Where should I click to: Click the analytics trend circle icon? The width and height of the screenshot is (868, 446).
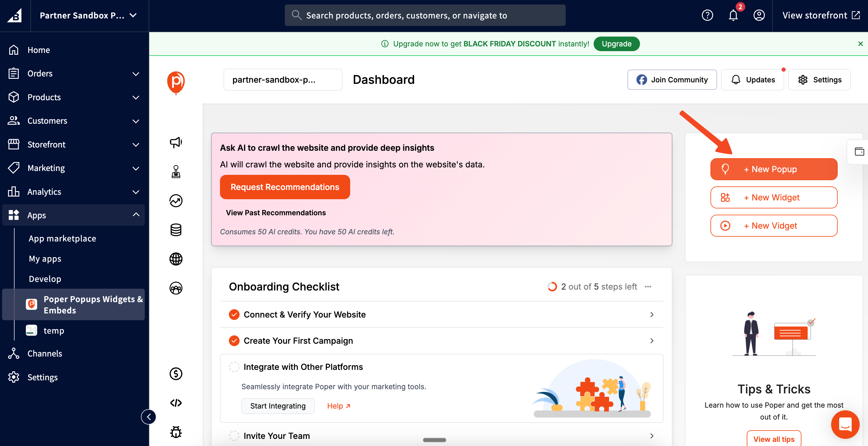tap(176, 201)
